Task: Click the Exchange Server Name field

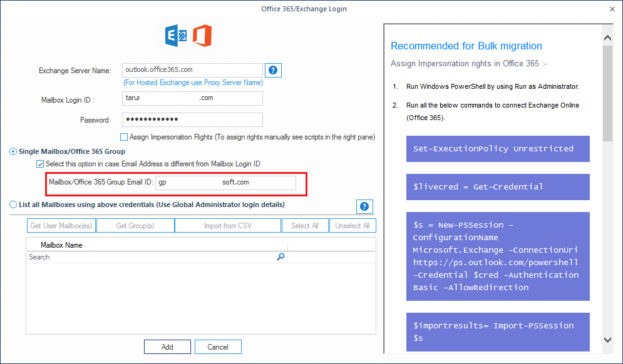Action: [192, 70]
